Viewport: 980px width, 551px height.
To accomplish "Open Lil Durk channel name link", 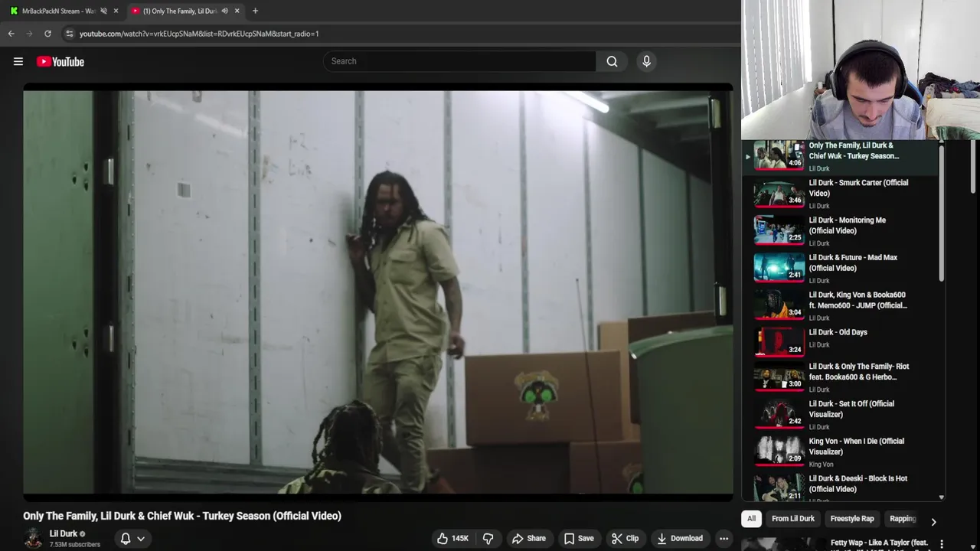I will (64, 533).
